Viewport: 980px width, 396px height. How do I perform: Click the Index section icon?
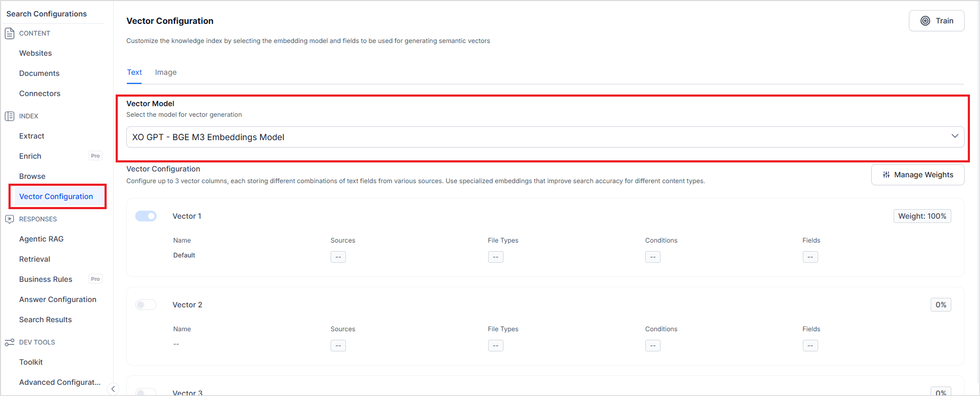click(x=10, y=116)
